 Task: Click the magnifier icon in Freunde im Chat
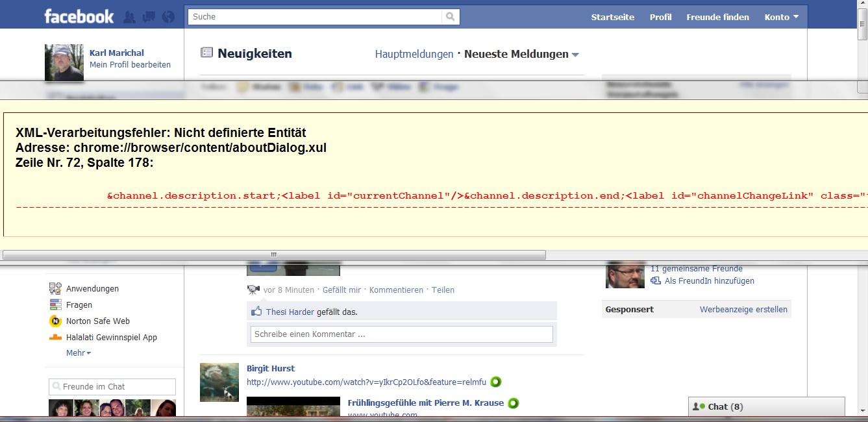tap(56, 386)
